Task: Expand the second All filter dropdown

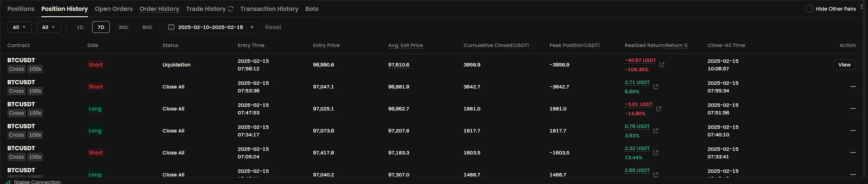Action: click(x=48, y=28)
